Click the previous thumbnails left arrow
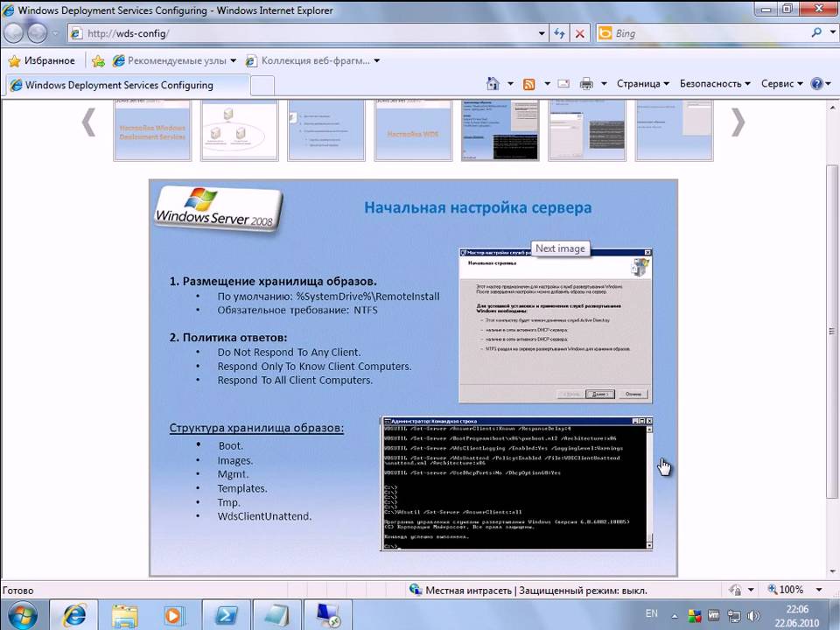840x630 pixels. click(x=88, y=122)
